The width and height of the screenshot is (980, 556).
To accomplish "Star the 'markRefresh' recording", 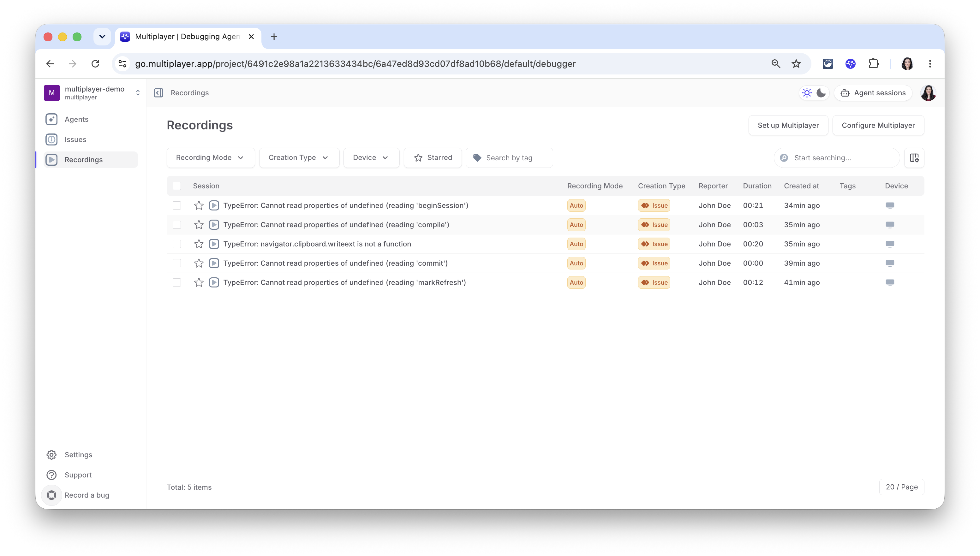I will coord(199,283).
